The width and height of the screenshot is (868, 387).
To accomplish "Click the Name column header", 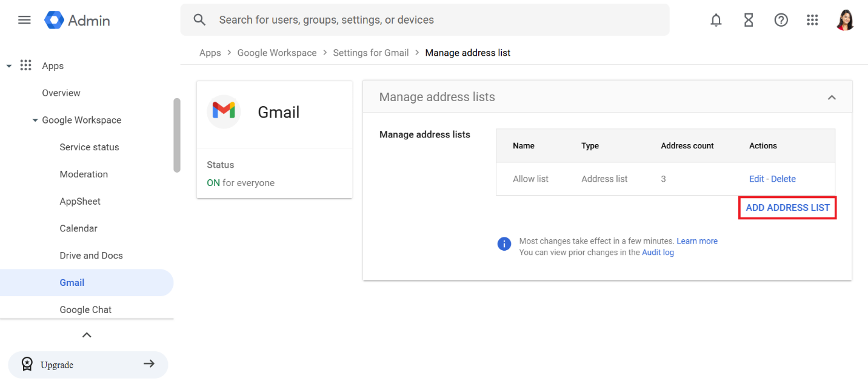I will coord(524,146).
